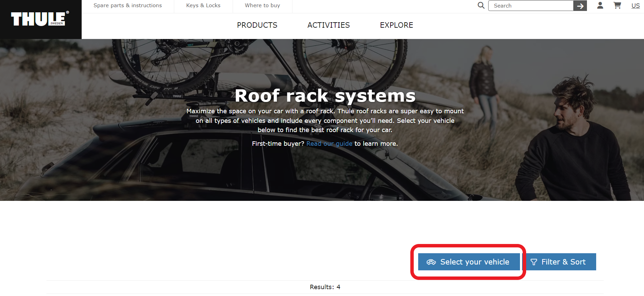Follow the 'Read our guide' link
This screenshot has height=296, width=644.
point(329,144)
